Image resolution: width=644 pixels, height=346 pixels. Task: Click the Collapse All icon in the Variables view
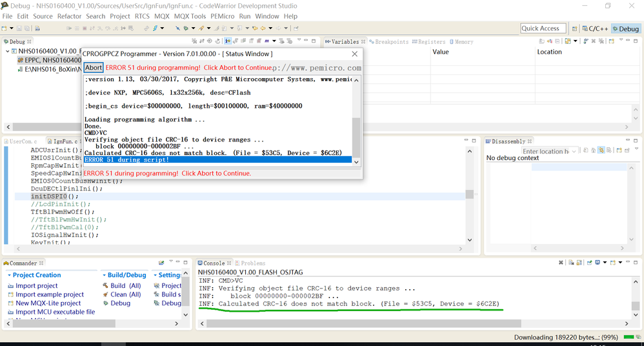point(558,41)
